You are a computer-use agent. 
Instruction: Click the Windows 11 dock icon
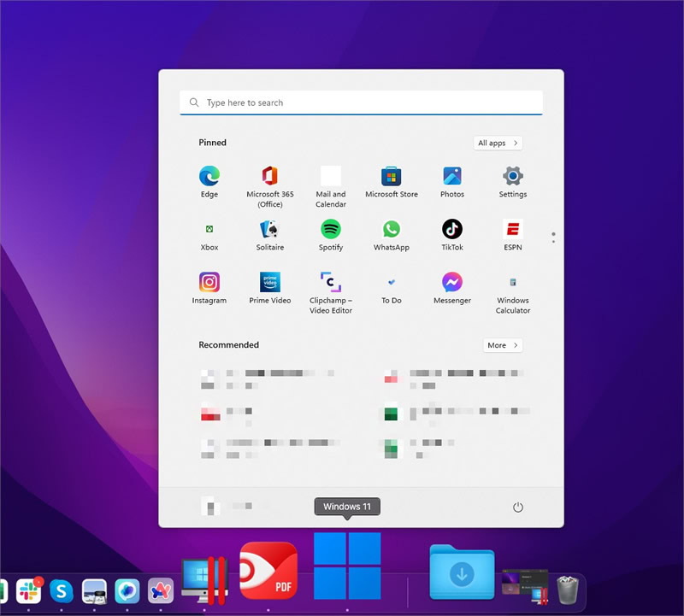pyautogui.click(x=347, y=566)
